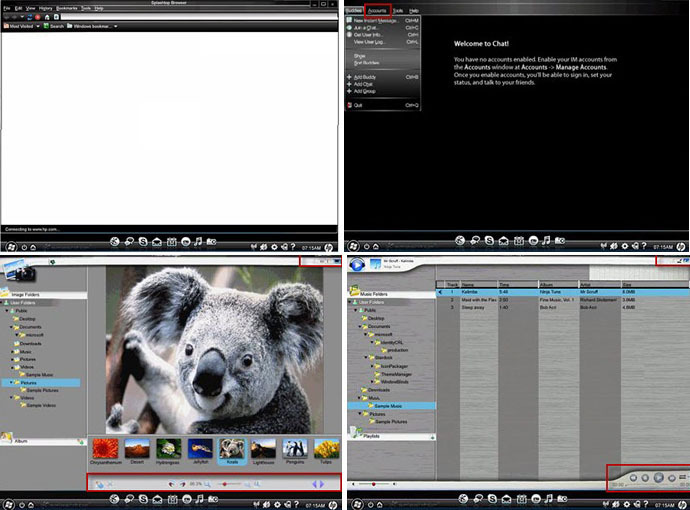Image resolution: width=690 pixels, height=510 pixels.
Task: Select the Lighthouse thumbnail in photo viewer
Action: (x=263, y=449)
